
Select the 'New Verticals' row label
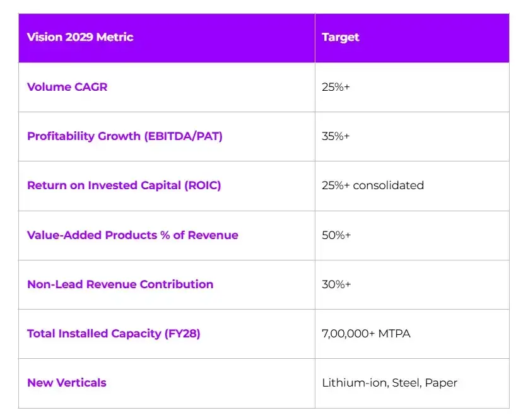coord(67,383)
